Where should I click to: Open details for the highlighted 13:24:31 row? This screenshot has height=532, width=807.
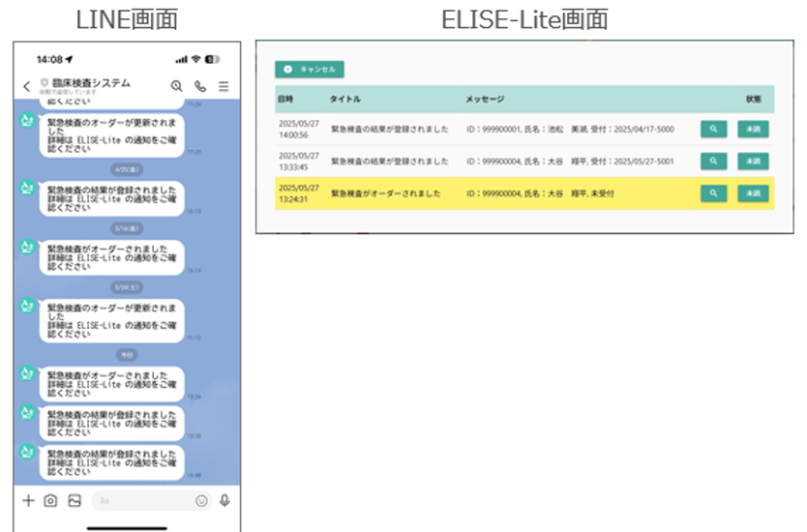[x=713, y=193]
